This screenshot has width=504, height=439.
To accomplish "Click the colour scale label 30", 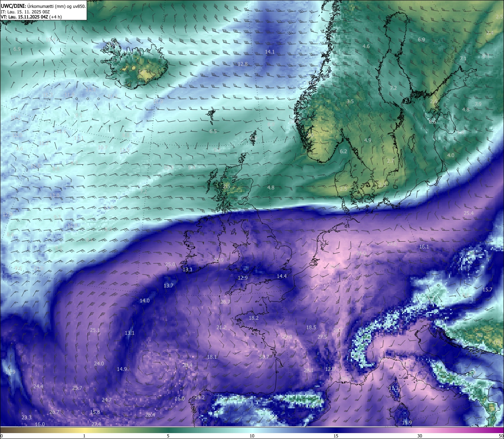I will tap(420, 436).
